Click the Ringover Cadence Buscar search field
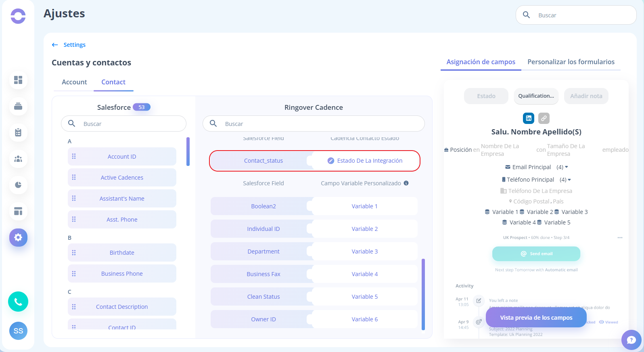644x352 pixels. coord(314,124)
